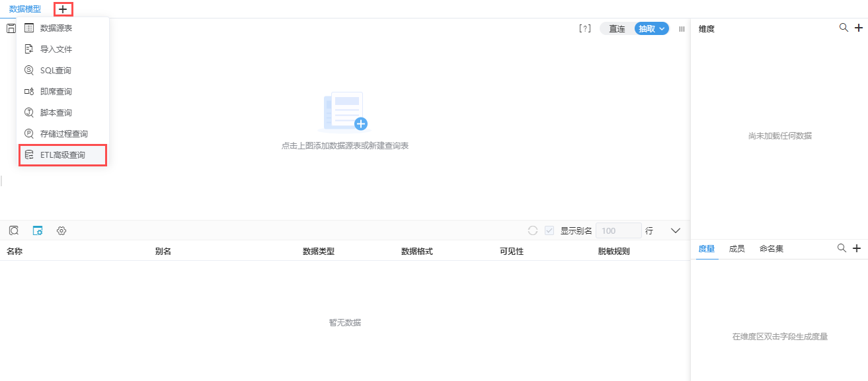Select 即席查询 menu entry
868x381 pixels.
coord(62,91)
